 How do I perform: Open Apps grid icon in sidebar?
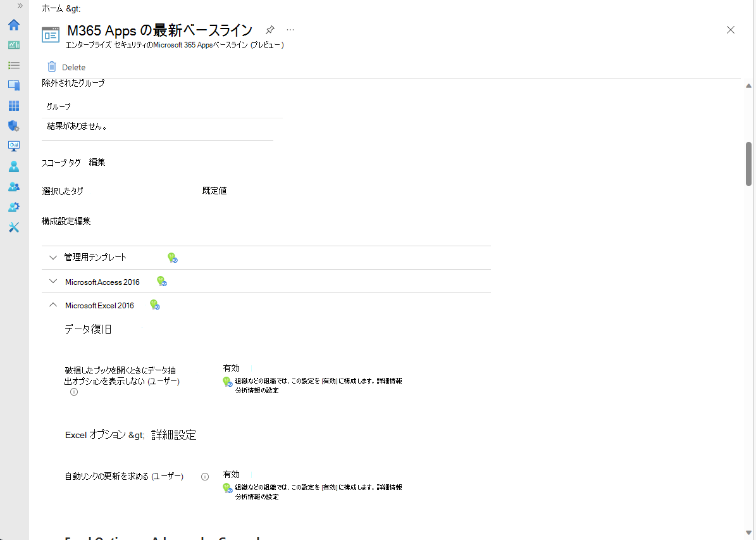[14, 106]
